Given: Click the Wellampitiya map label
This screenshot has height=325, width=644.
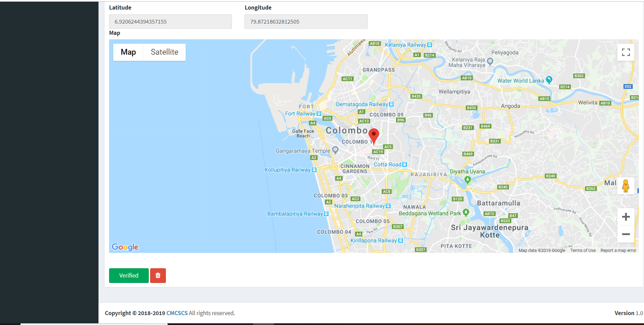Looking at the screenshot, I should click(x=454, y=92).
